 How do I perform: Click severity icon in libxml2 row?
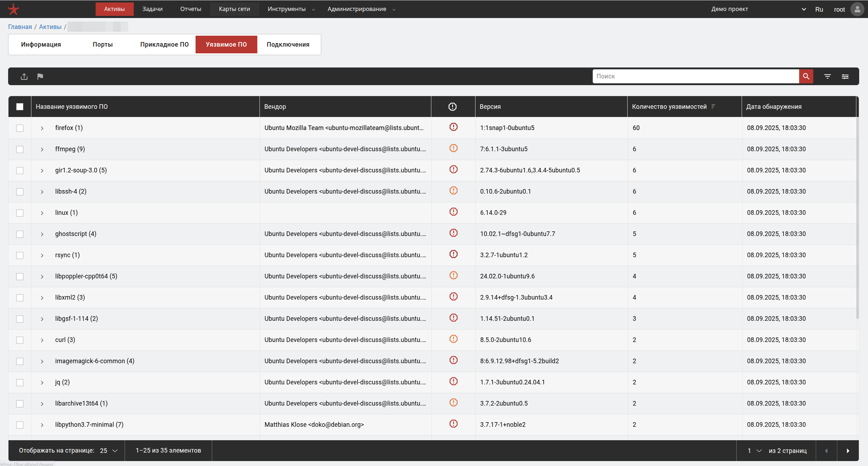pos(454,296)
